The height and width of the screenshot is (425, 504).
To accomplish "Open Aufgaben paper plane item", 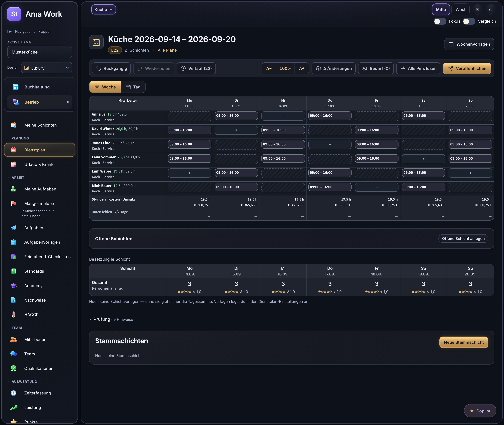I will (x=40, y=228).
